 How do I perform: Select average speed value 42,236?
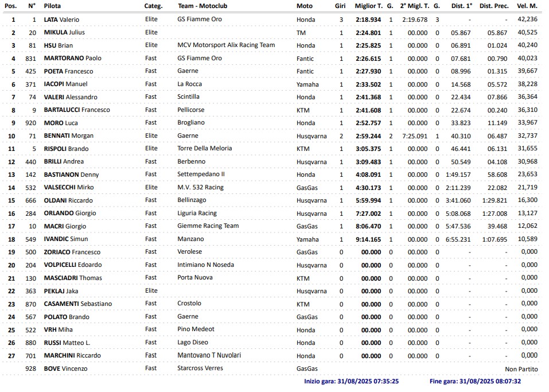click(528, 20)
